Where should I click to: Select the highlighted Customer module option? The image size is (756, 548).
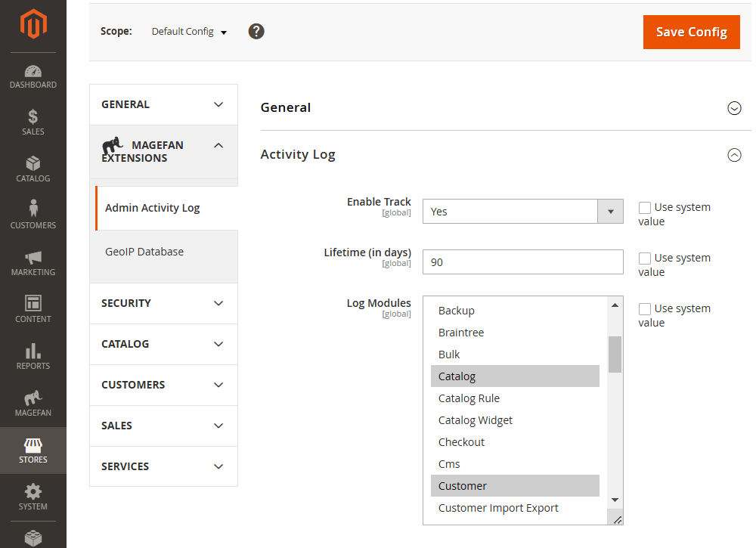515,486
